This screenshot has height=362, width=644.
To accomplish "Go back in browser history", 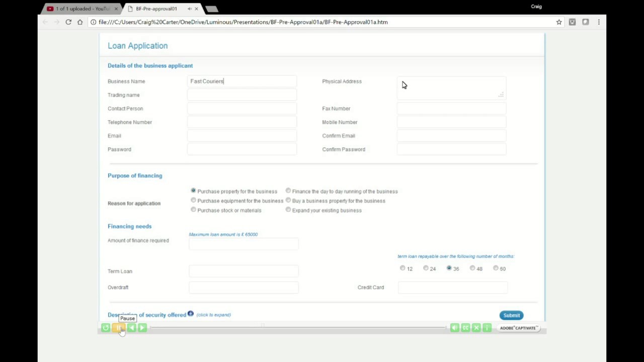I will tap(45, 22).
